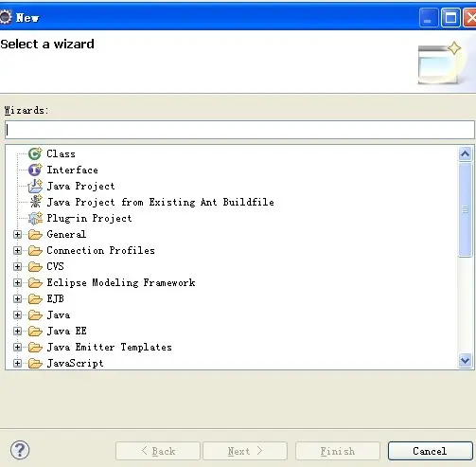Expand the General category
The width and height of the screenshot is (476, 467).
[17, 234]
